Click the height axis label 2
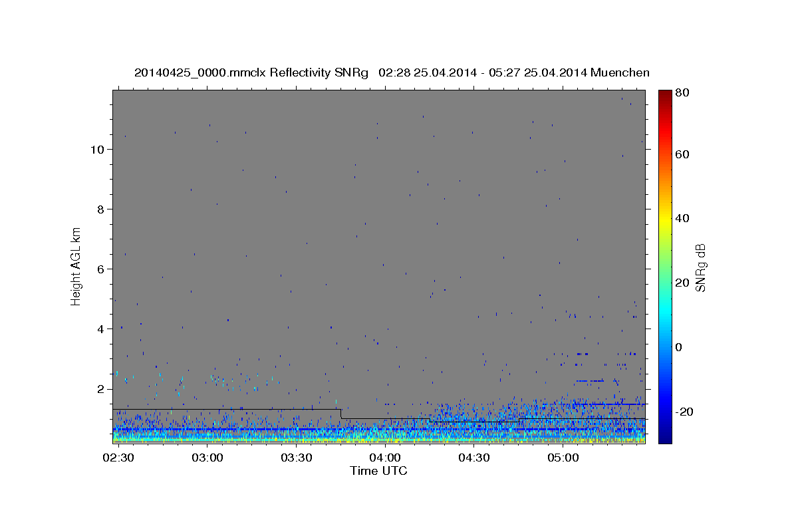This screenshot has height=532, width=798. [101, 388]
